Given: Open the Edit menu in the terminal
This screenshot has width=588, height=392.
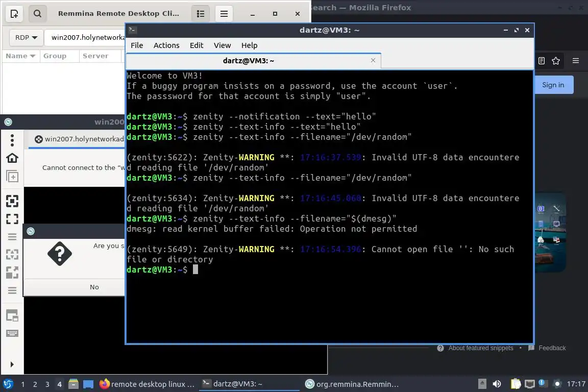Looking at the screenshot, I should tap(197, 45).
